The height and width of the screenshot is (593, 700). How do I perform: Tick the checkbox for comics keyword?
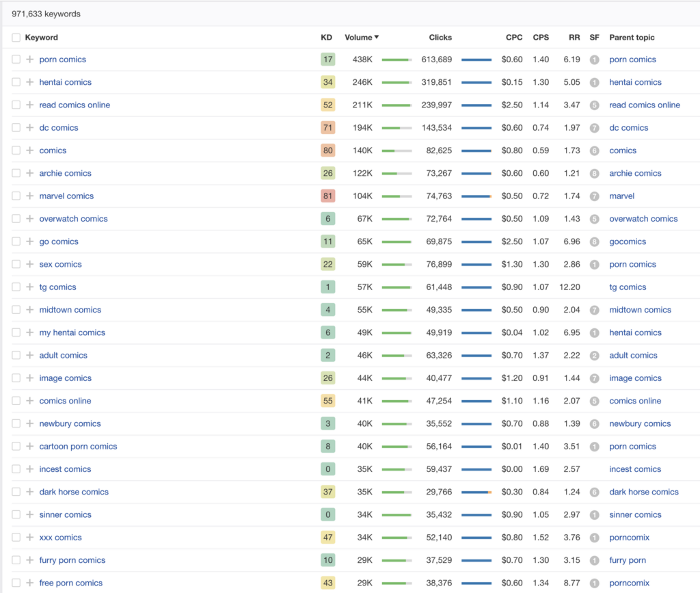tap(16, 150)
